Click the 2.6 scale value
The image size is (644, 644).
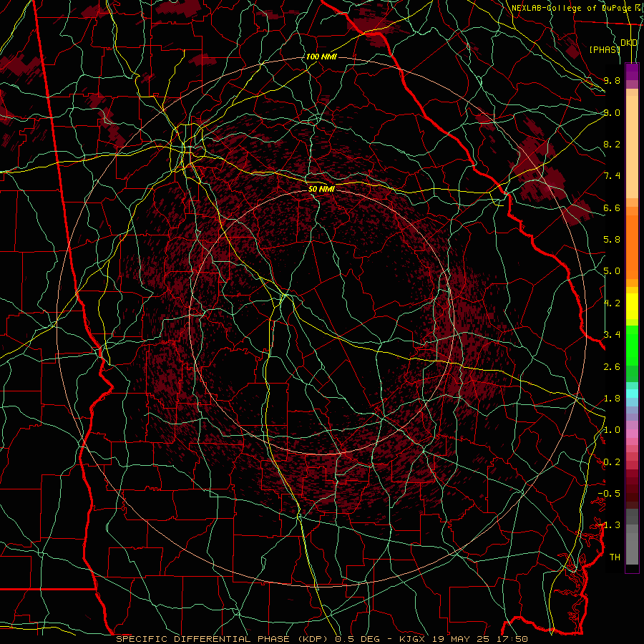(612, 367)
